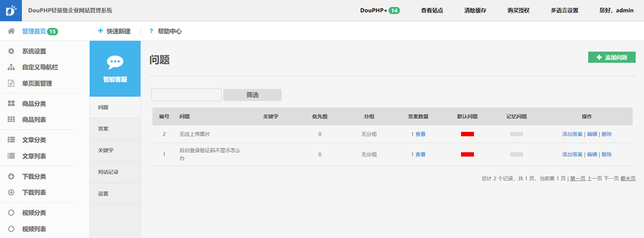Click the download icon for 下载分类
The image size is (644, 238).
click(x=12, y=176)
